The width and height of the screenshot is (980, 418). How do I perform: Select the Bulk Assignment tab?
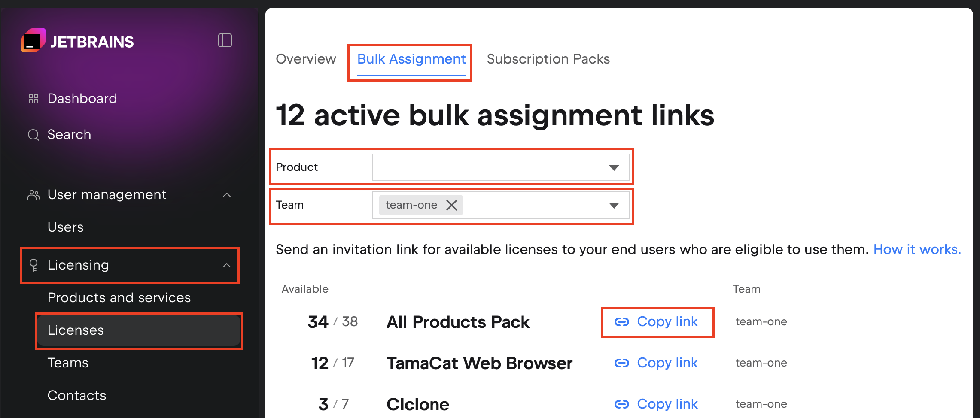[411, 59]
